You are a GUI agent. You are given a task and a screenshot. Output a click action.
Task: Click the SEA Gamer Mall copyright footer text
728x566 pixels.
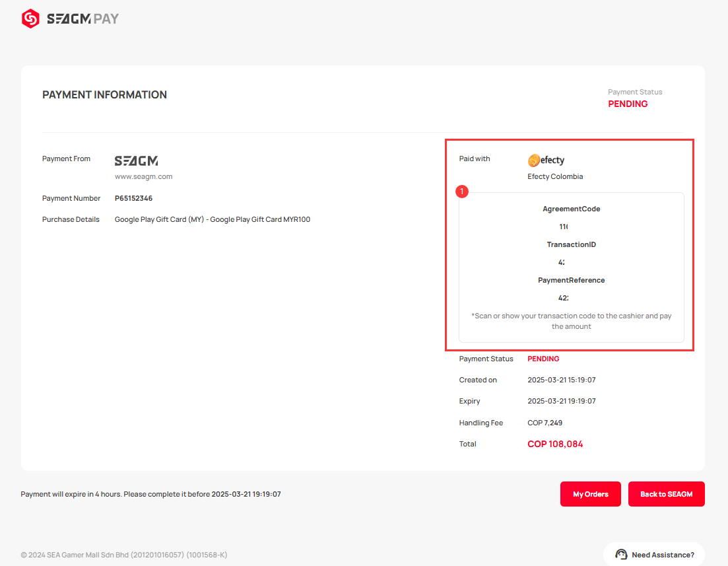124,555
